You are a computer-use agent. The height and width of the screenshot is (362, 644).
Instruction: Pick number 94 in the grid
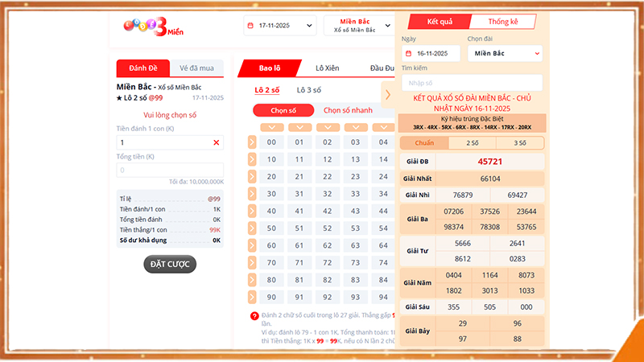pos(383,297)
